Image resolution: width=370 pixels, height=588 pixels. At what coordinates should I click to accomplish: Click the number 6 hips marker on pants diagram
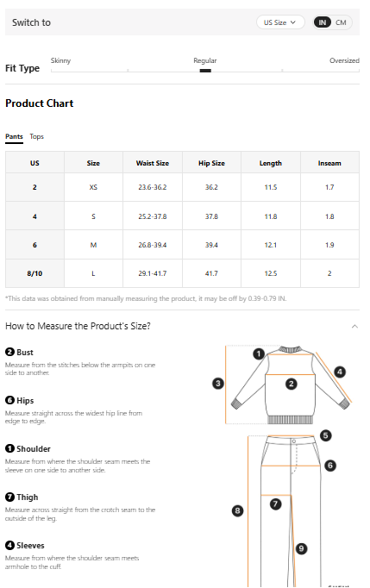(x=330, y=466)
